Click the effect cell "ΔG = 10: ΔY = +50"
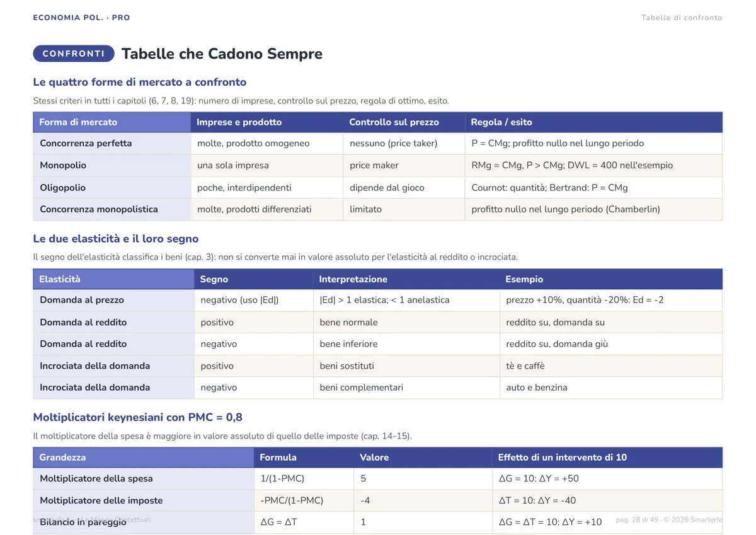This screenshot has width=756, height=535. pyautogui.click(x=607, y=478)
